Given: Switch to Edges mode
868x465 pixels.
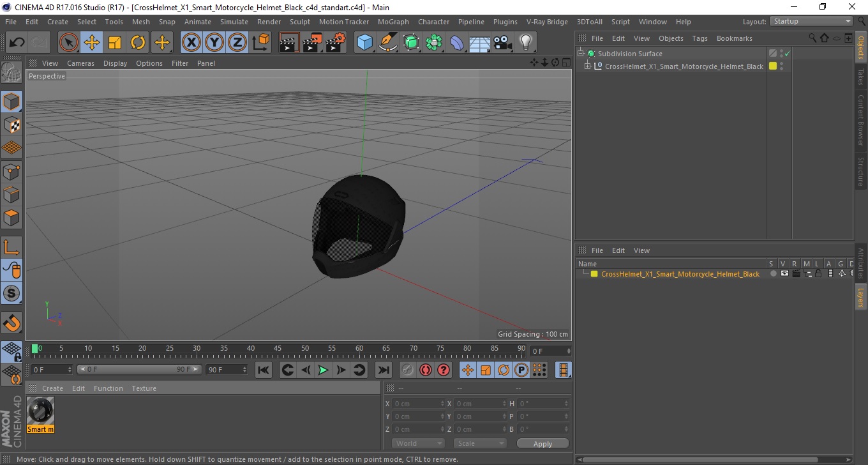Looking at the screenshot, I should pos(11,194).
